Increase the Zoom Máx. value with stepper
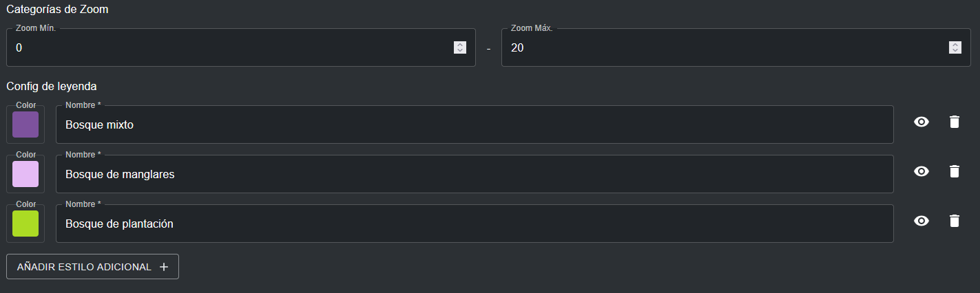 click(x=955, y=45)
